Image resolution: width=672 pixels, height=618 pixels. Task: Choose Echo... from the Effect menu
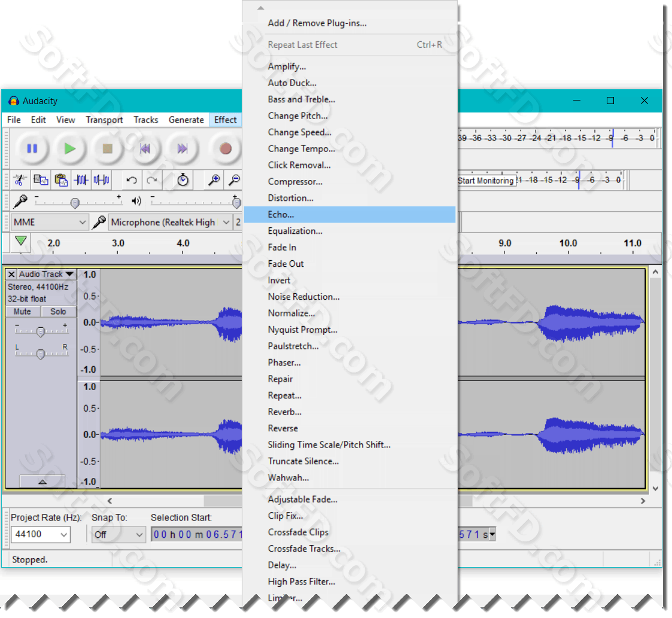[349, 214]
